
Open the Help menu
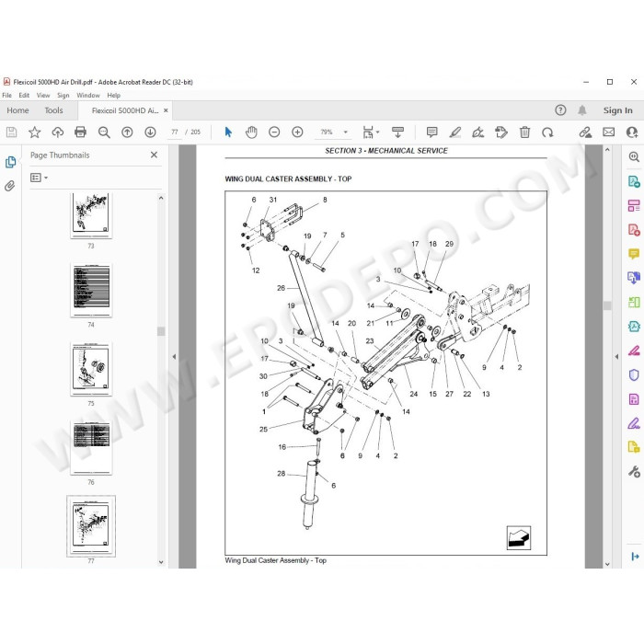coord(114,96)
